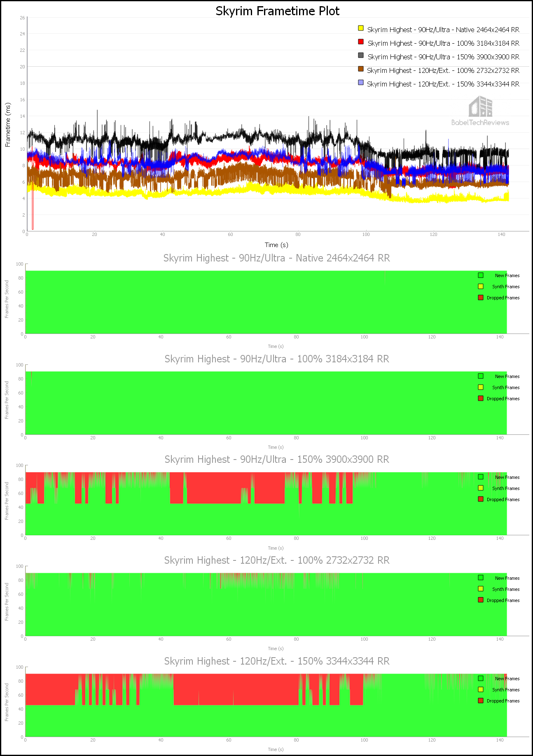Click the yellow swatch for Native 2464x2464 RR
The image size is (533, 756).
pyautogui.click(x=361, y=28)
